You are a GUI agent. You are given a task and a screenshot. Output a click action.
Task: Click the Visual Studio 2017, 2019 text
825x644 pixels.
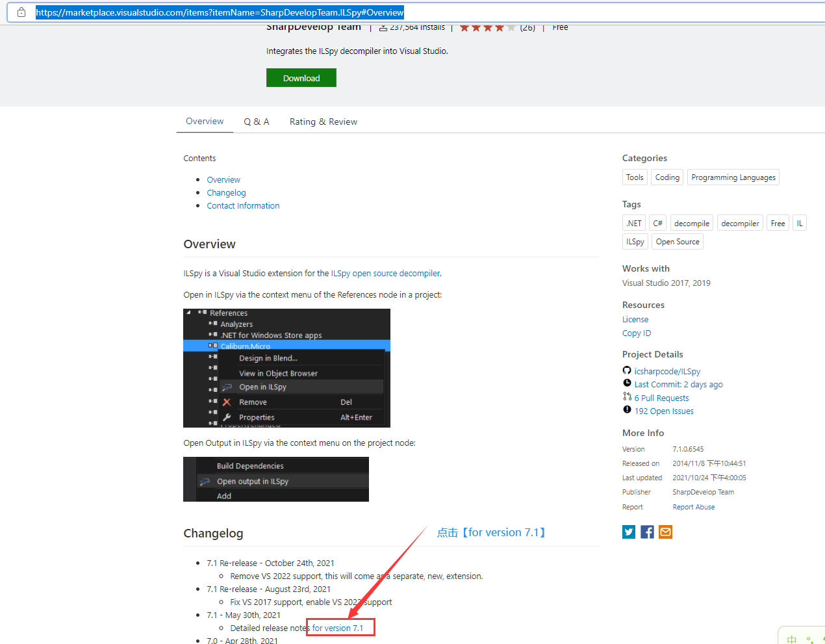pos(666,283)
